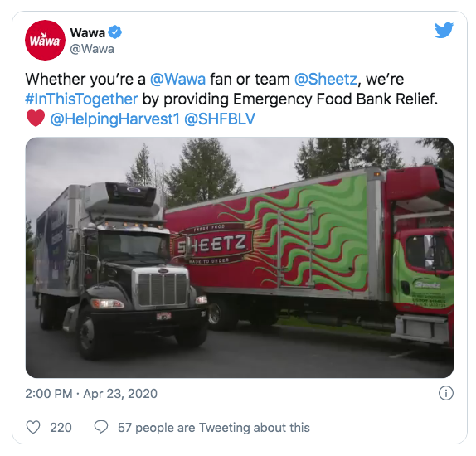The width and height of the screenshot is (476, 456).
Task: Click the speech bubble reply icon
Action: coord(101,427)
